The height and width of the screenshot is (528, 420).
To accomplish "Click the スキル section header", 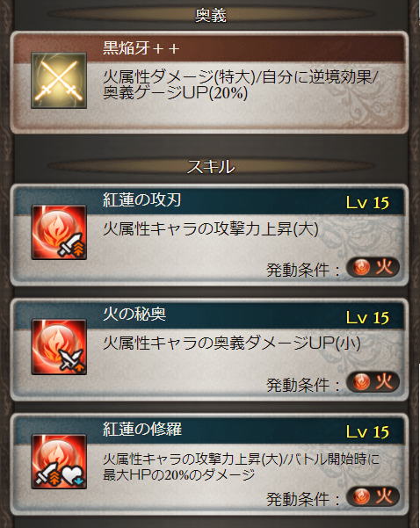I will (x=211, y=167).
